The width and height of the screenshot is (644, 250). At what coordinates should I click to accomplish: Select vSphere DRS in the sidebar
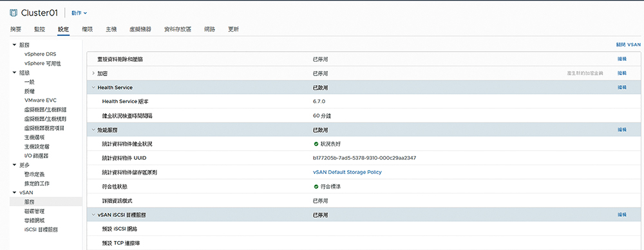[x=40, y=54]
